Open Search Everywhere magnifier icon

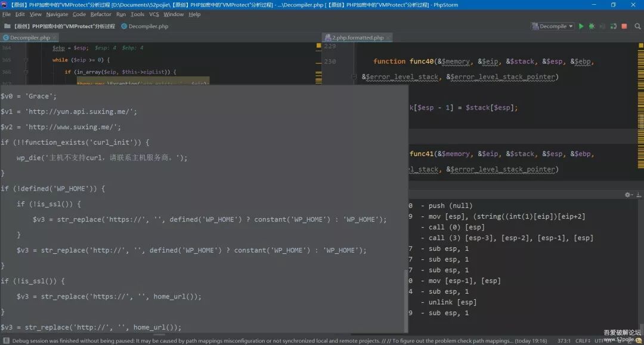637,26
